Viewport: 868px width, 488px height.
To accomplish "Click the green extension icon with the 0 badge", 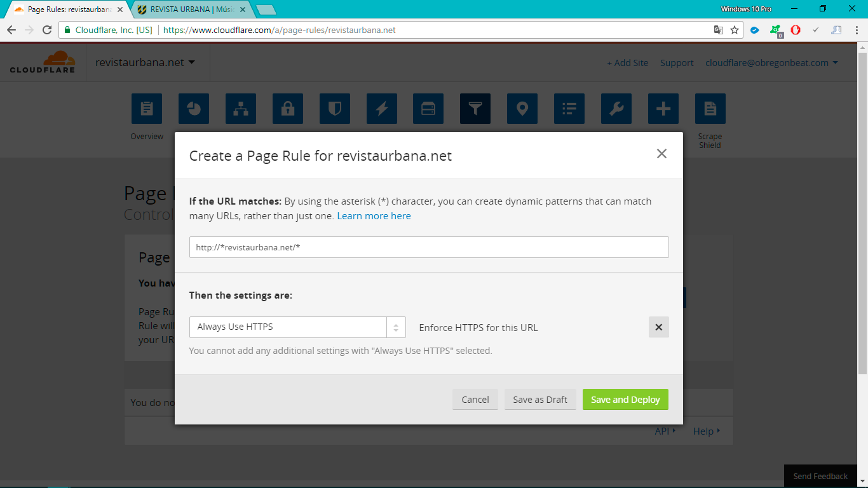I will pos(775,30).
